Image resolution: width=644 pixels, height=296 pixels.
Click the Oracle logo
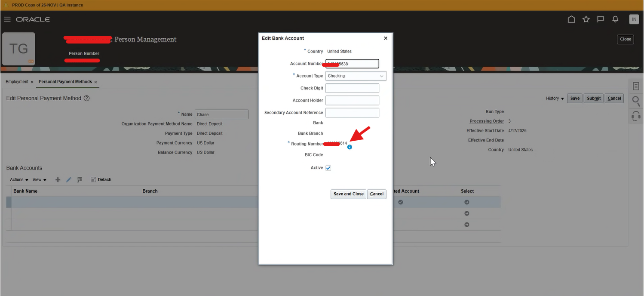point(33,19)
